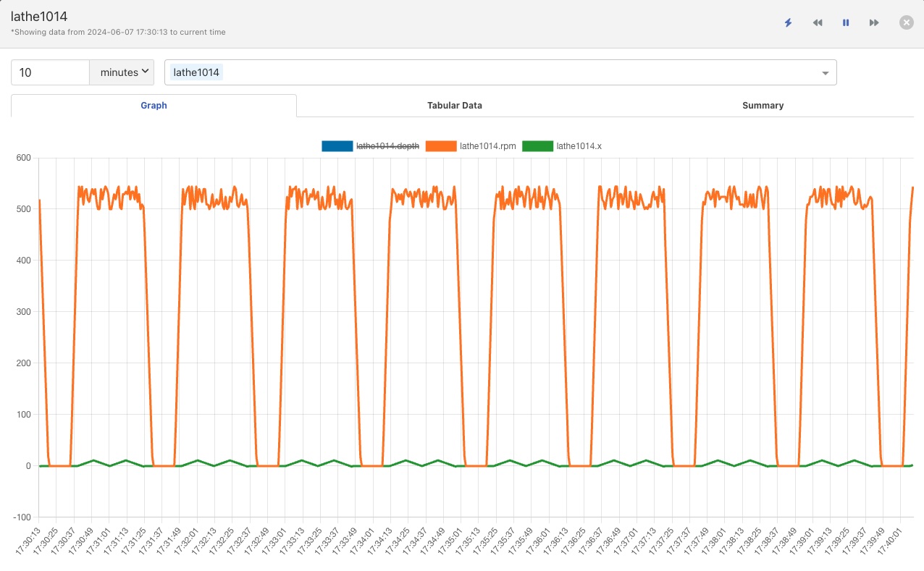
Task: Switch to the Tabular Data tab
Action: (x=454, y=106)
